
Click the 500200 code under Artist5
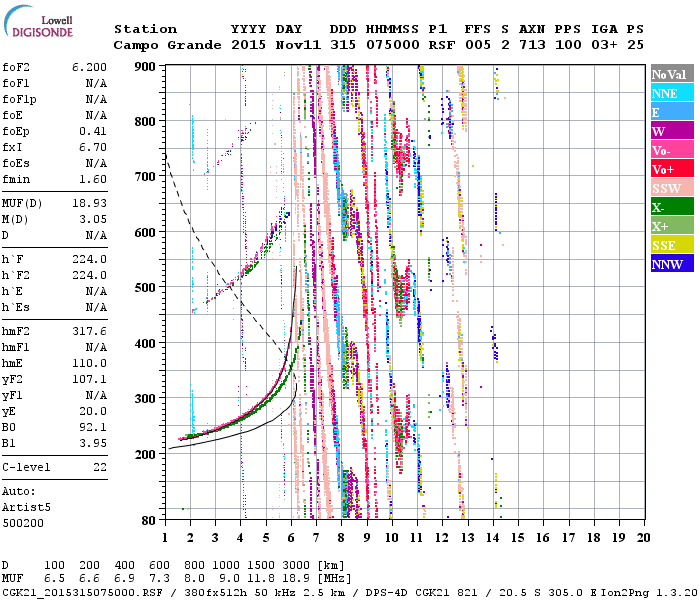click(x=23, y=523)
